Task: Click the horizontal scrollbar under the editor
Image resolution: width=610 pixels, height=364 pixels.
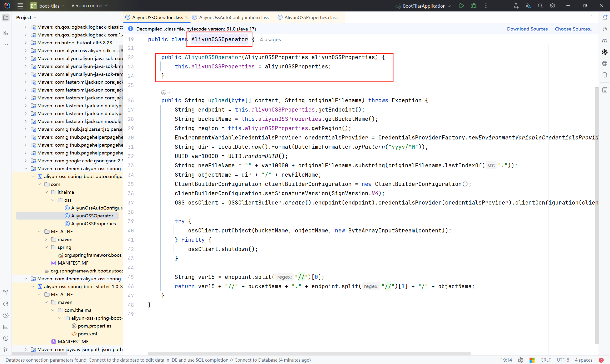Action: [309, 354]
